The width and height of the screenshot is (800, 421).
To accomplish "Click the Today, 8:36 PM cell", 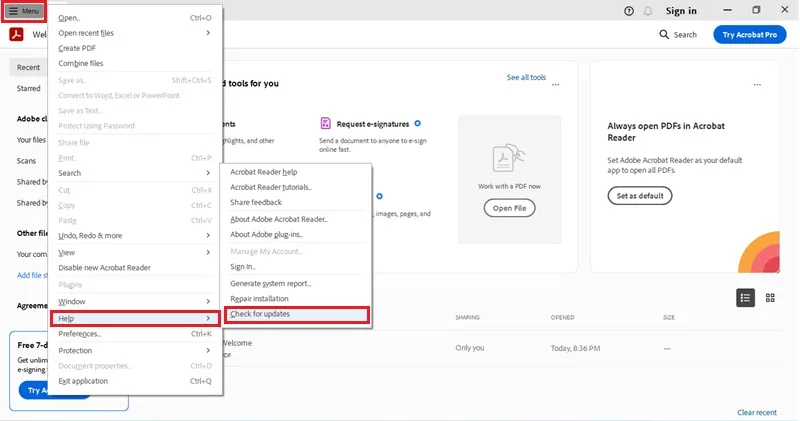I will click(x=575, y=348).
